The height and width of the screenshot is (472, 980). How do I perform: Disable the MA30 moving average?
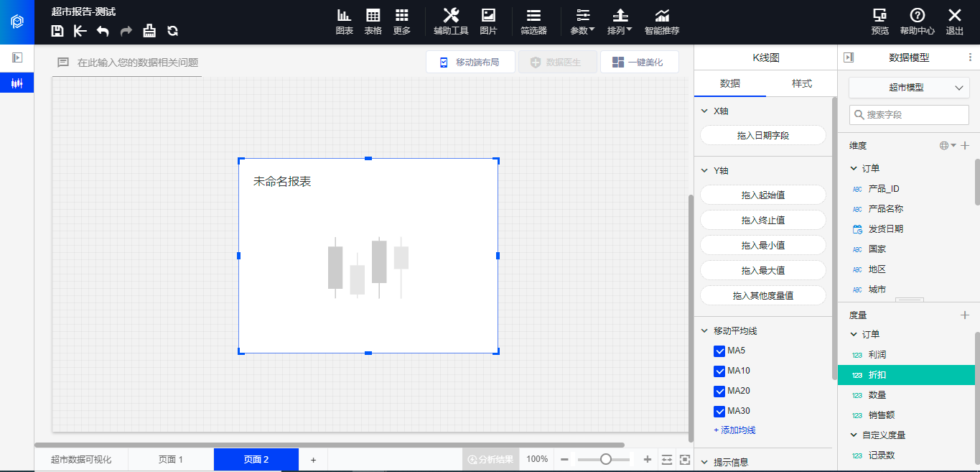coord(719,412)
